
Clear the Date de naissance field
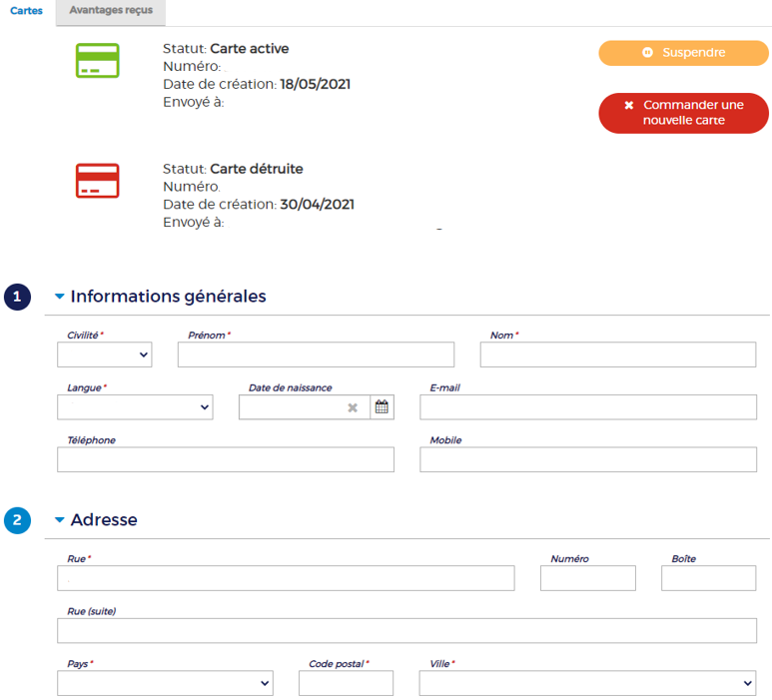pos(353,407)
